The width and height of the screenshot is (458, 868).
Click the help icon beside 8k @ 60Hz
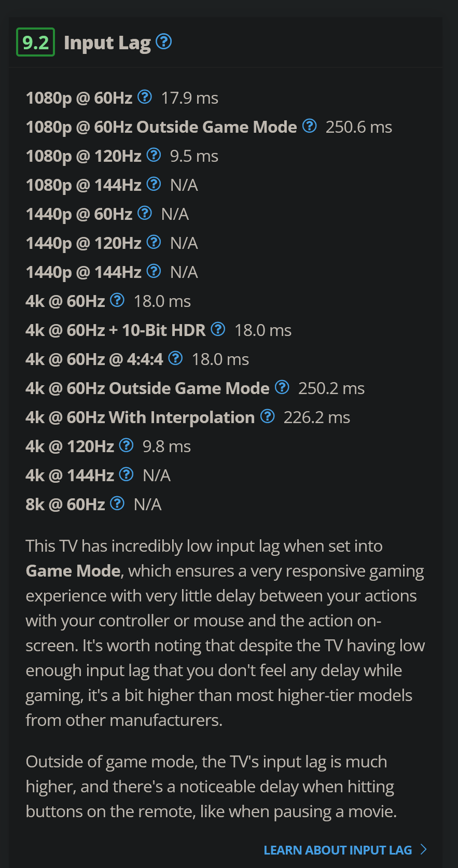click(117, 503)
